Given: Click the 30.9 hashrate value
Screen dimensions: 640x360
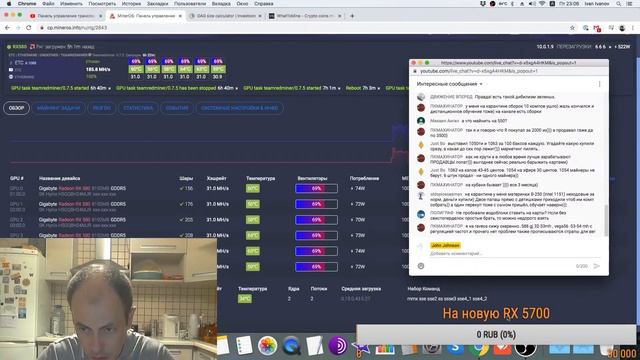Looking at the screenshot, I should (x=218, y=77).
